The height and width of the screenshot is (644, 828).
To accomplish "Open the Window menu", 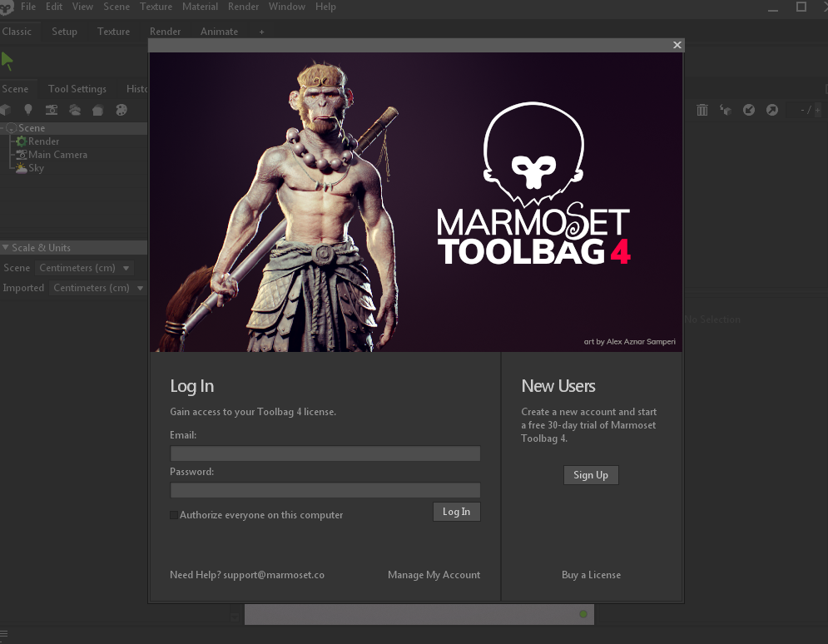I will pos(287,7).
